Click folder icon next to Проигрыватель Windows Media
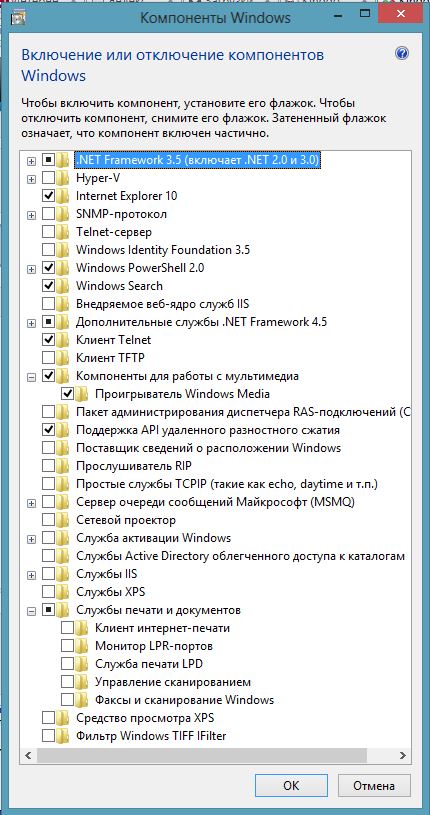 [x=82, y=394]
